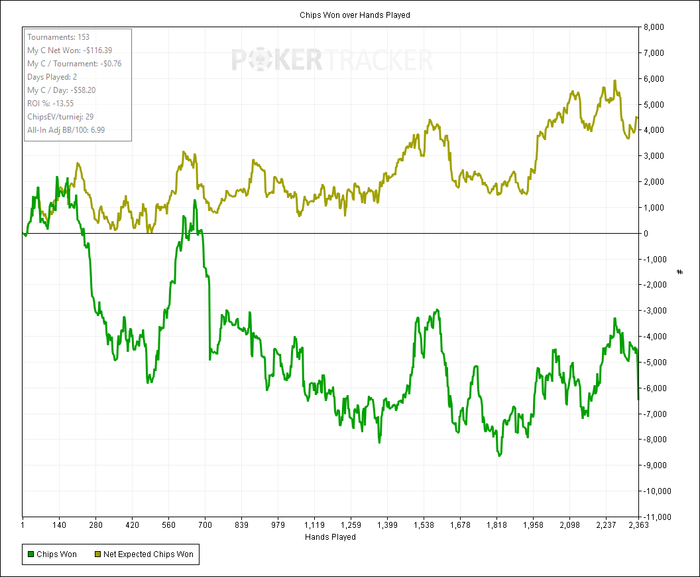Click the 8,000 y-axis tick label
This screenshot has height=577, width=700.
(654, 27)
